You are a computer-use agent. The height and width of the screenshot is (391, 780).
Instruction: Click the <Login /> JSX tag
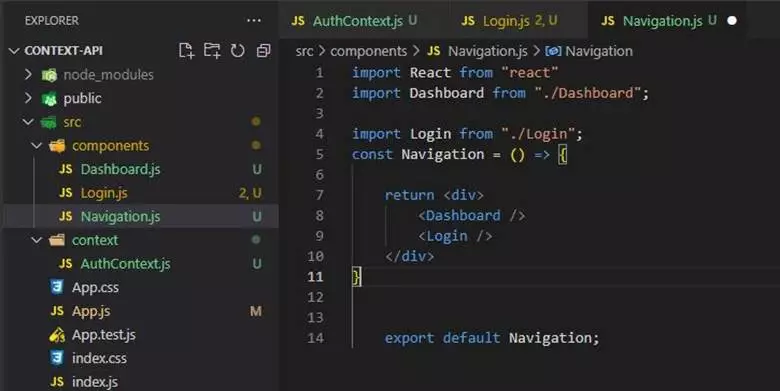[455, 236]
